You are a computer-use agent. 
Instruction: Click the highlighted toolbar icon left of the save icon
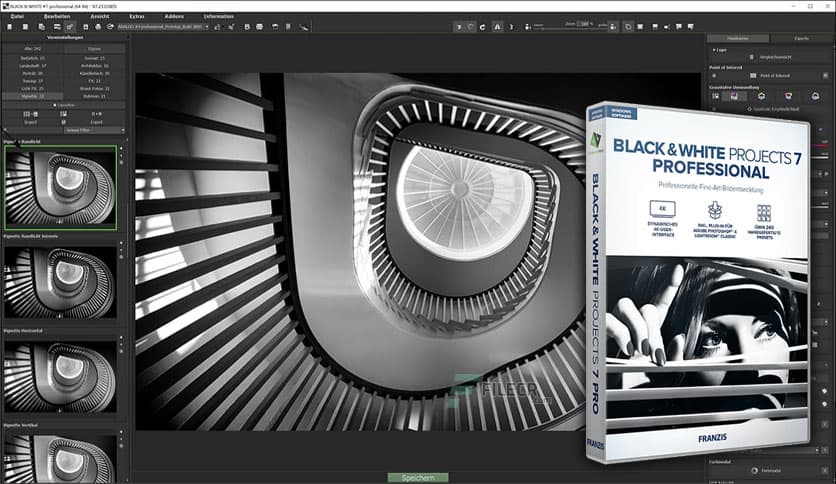(70, 27)
